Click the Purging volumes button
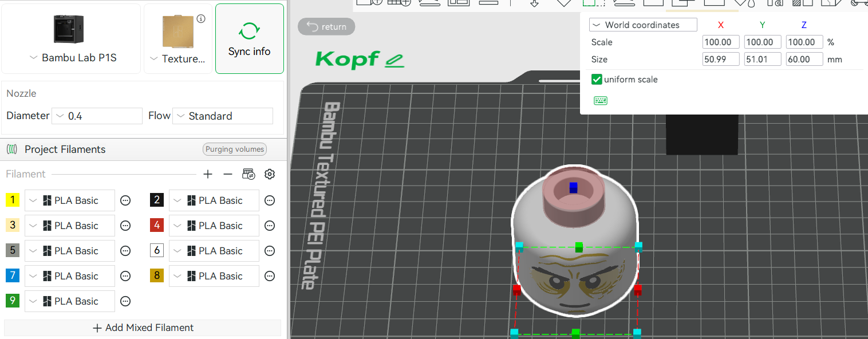The height and width of the screenshot is (339, 868). point(235,149)
